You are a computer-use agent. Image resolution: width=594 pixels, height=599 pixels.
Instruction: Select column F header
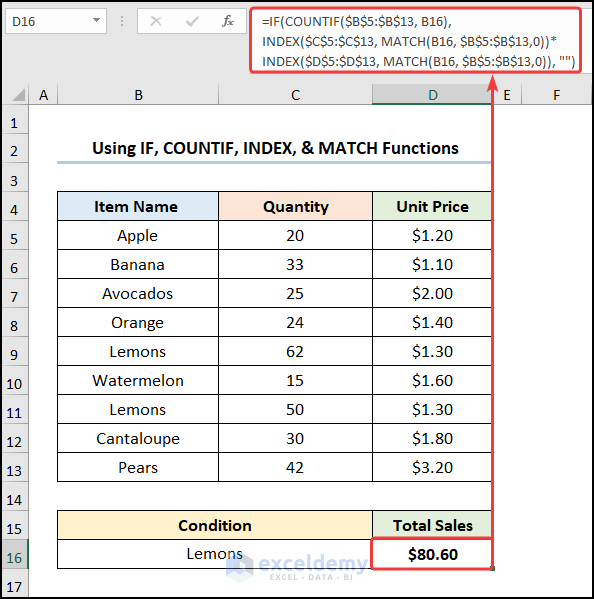[x=557, y=95]
